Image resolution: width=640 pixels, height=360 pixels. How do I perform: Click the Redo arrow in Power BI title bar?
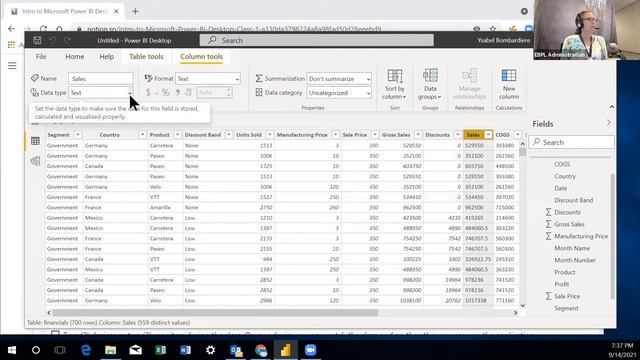67,40
